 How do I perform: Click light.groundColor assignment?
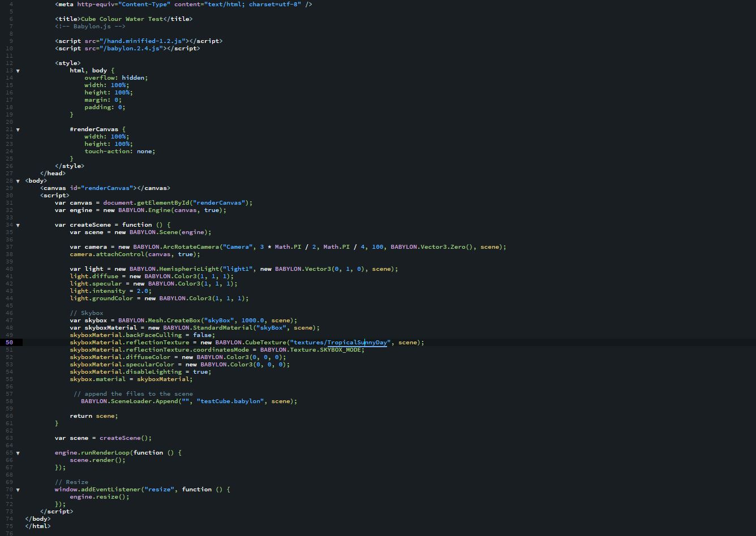coord(159,298)
